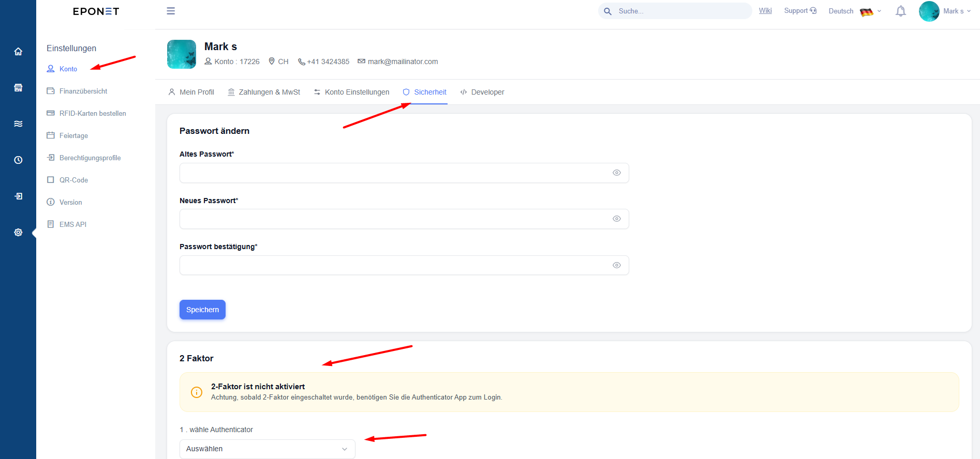This screenshot has width=980, height=459.
Task: Select RFID-Karten bestellen
Action: point(86,113)
